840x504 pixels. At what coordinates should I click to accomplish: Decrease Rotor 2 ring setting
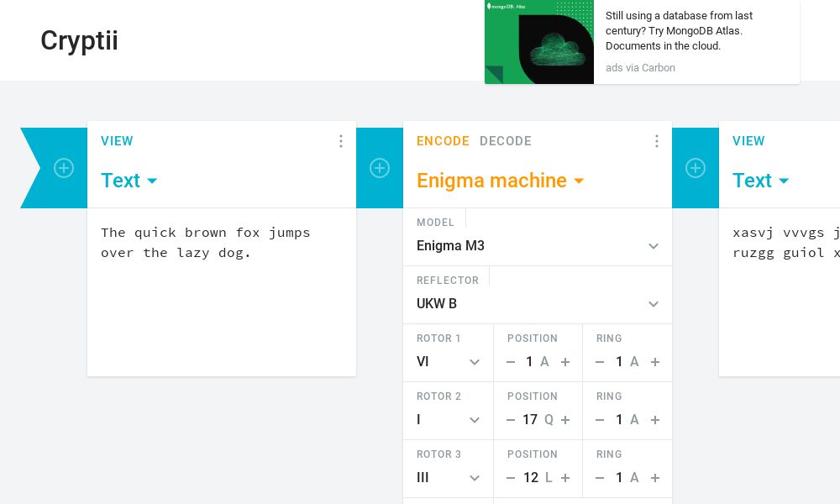pos(600,420)
